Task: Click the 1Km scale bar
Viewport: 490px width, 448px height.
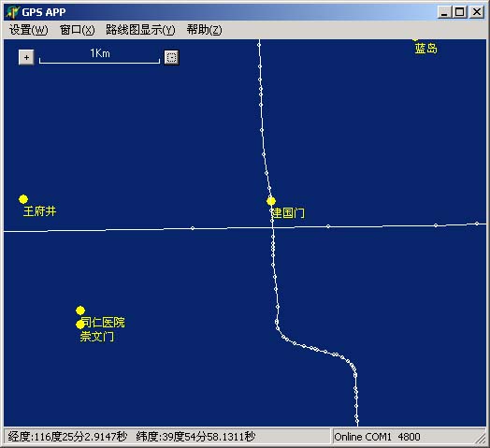Action: click(x=99, y=57)
